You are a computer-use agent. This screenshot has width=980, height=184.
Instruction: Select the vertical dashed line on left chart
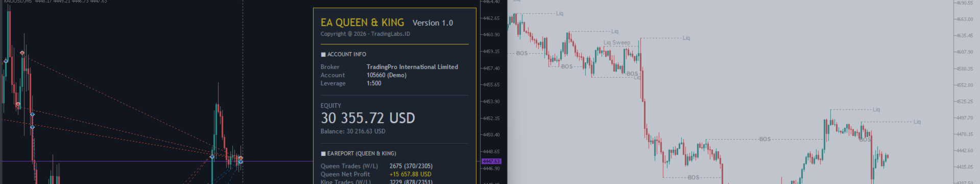[243, 92]
